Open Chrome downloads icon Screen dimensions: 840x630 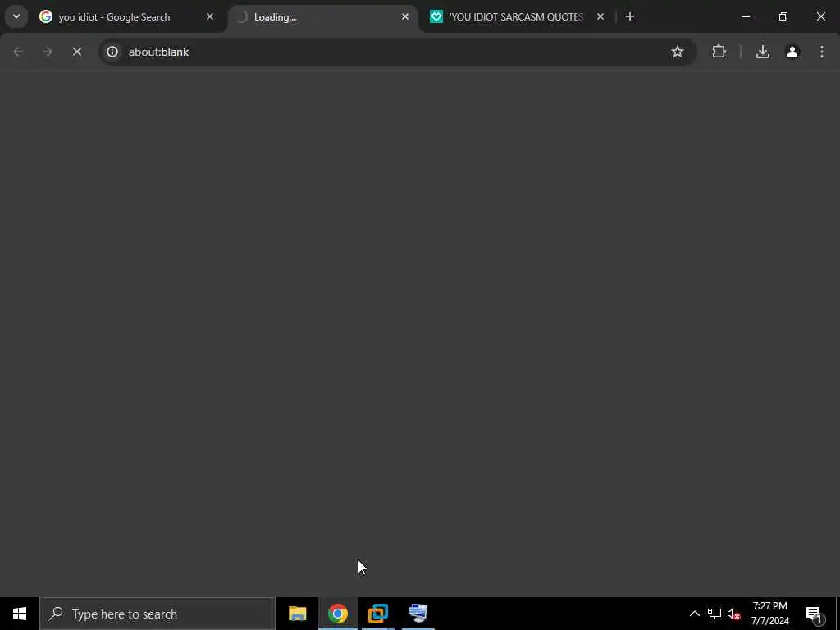(x=763, y=52)
